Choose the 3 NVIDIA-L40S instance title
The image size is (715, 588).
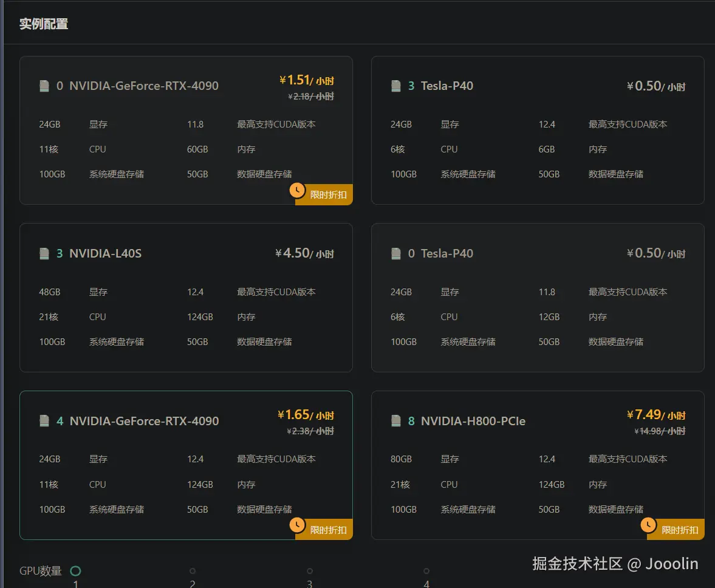[x=99, y=253]
